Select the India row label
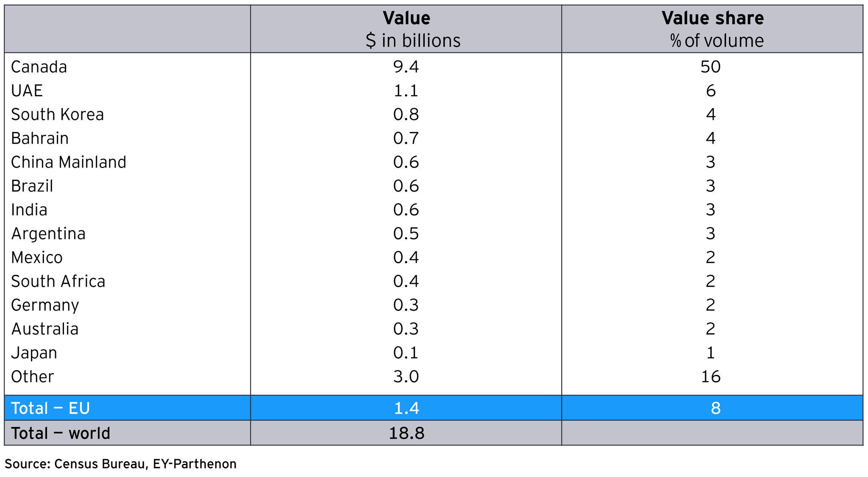The width and height of the screenshot is (868, 477). 29,210
